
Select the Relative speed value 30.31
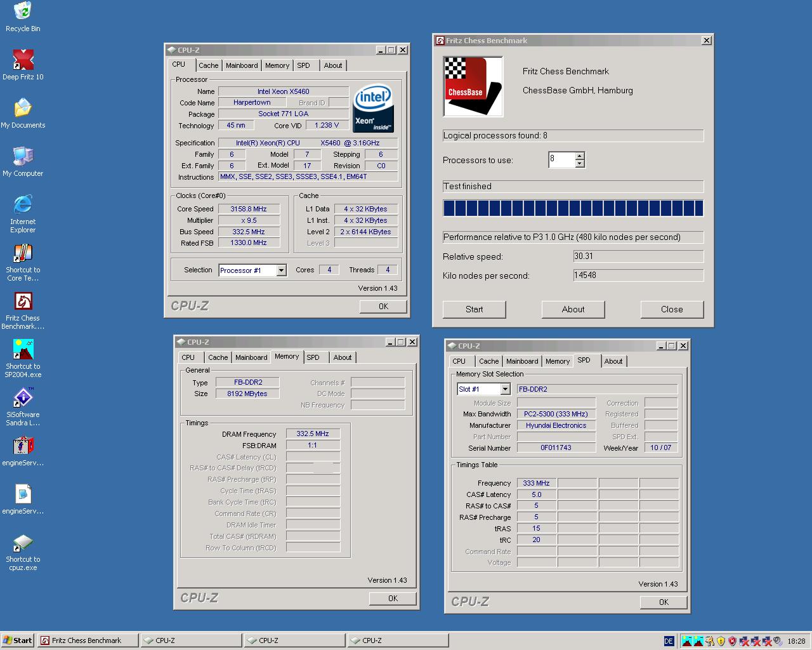[638, 256]
